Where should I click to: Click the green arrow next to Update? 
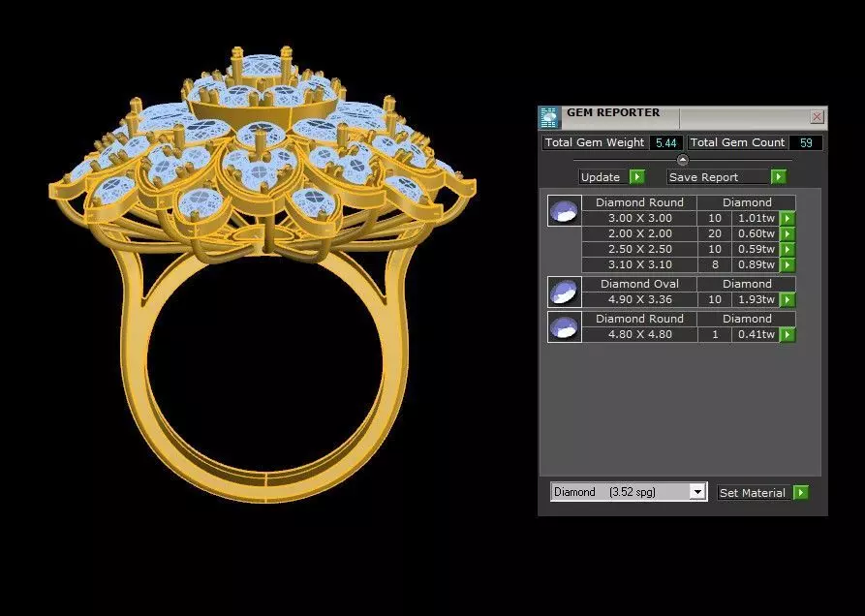click(636, 177)
